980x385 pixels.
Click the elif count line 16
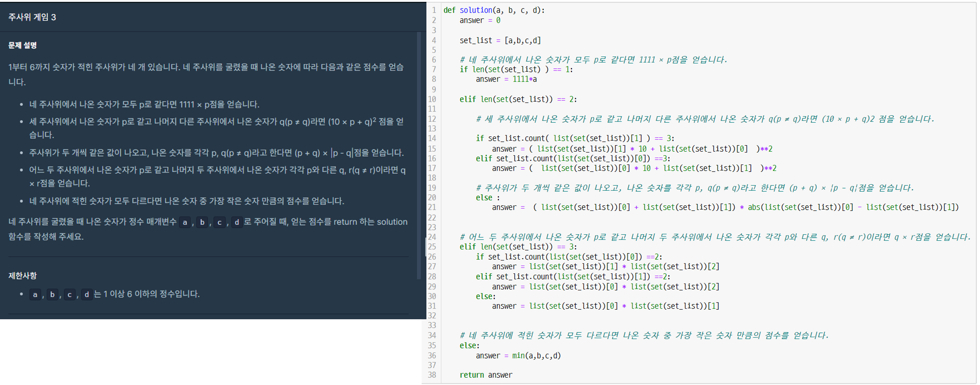(573, 158)
